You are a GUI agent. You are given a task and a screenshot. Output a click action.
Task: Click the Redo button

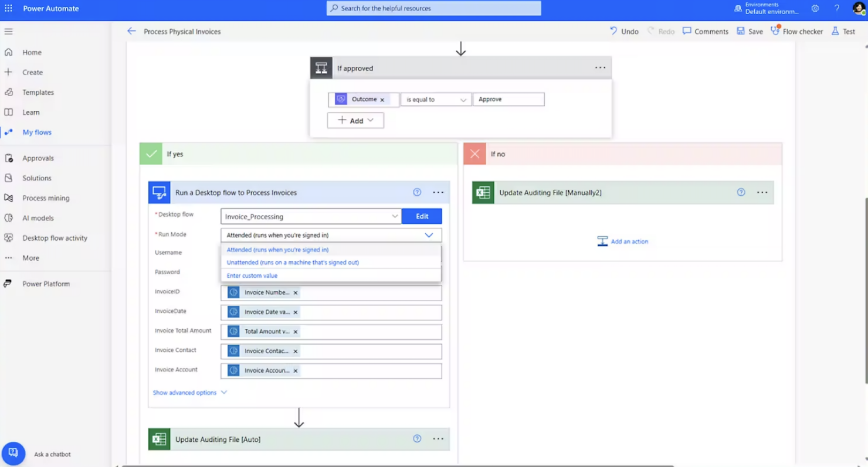661,31
